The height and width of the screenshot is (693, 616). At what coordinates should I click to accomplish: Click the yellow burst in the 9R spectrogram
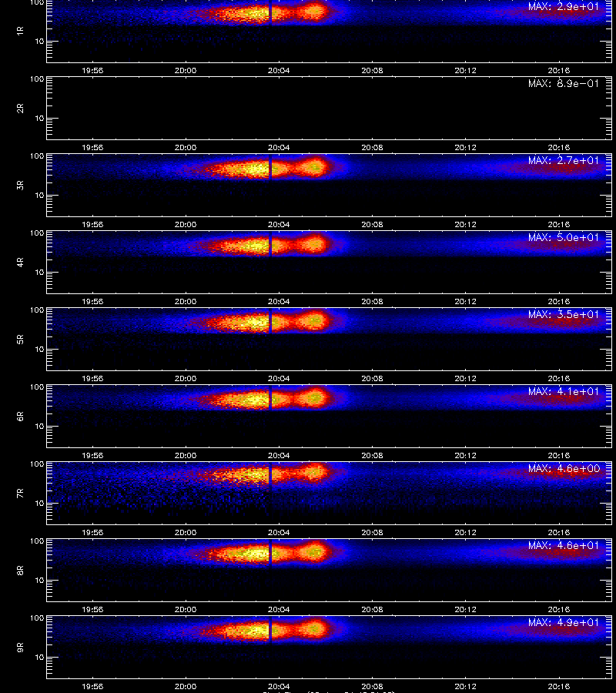[x=247, y=630]
